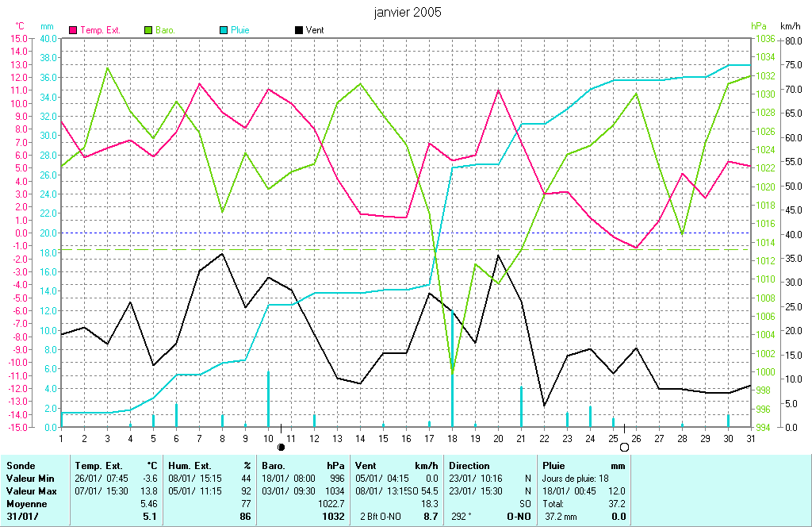
Task: Click the green Baro. legend swatch
Action: pos(148,29)
